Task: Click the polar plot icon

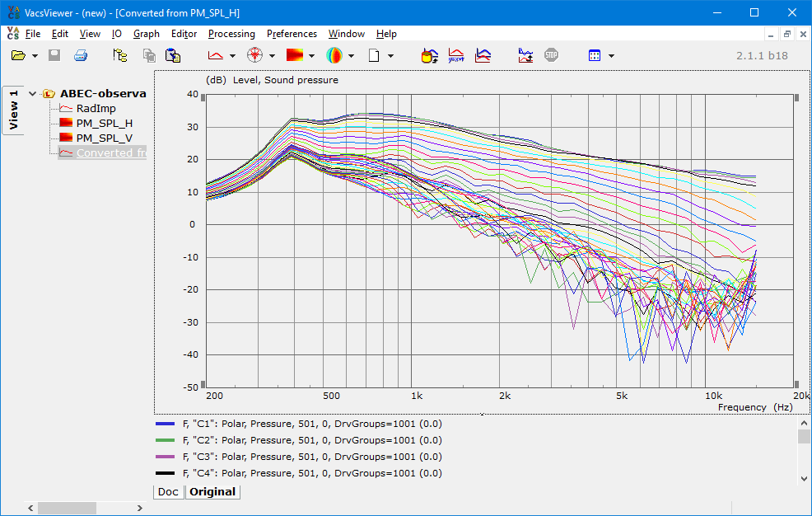Action: pos(254,55)
